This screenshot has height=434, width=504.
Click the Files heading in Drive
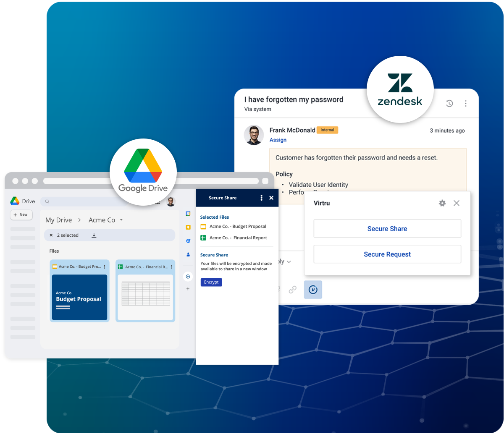click(54, 251)
